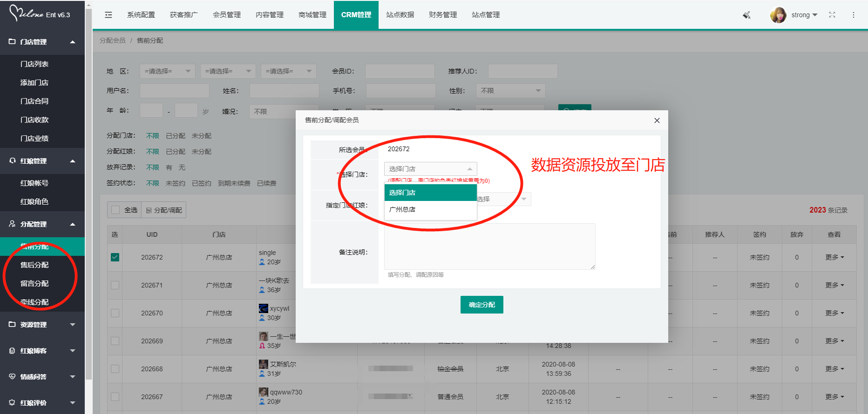The height and width of the screenshot is (414, 868).
Task: Expand the 资源管理 sidebar section
Action: pos(42,325)
